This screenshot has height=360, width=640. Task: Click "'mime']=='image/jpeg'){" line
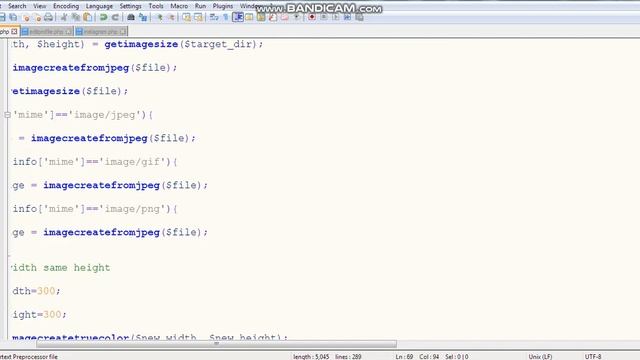click(83, 115)
